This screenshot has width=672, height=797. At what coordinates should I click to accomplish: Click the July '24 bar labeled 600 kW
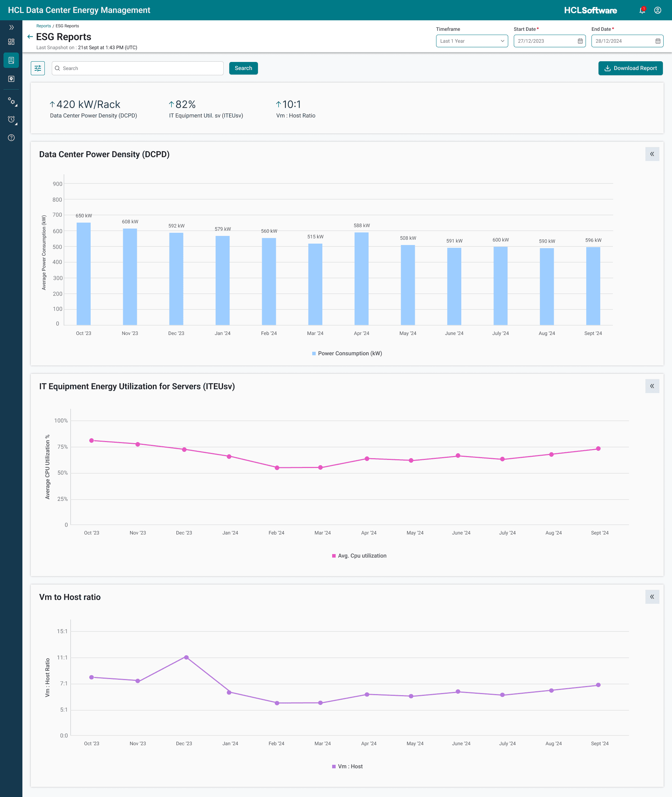coord(500,286)
